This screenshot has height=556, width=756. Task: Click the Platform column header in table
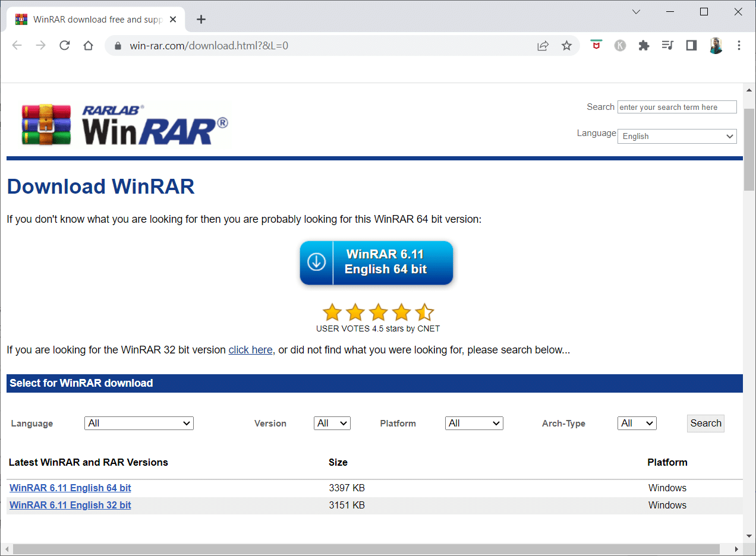click(667, 462)
